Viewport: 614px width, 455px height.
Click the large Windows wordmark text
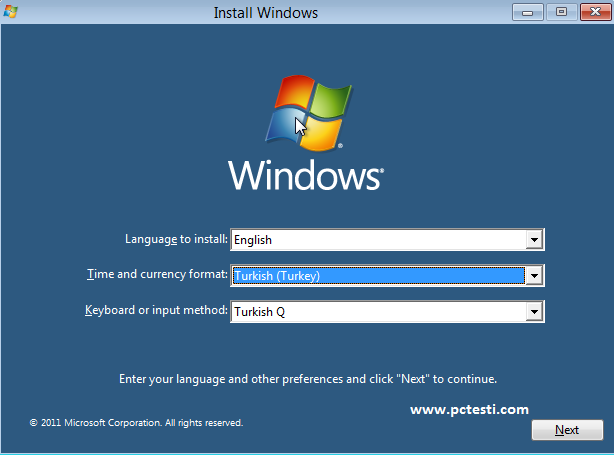tap(306, 175)
